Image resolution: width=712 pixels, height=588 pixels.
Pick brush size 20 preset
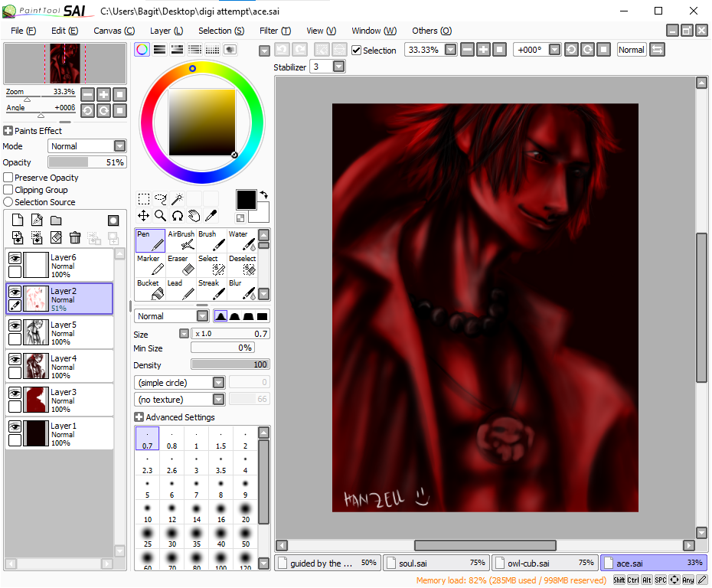tap(245, 513)
